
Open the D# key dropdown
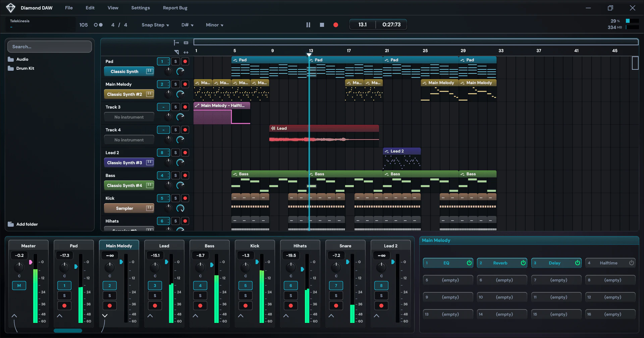tap(187, 25)
